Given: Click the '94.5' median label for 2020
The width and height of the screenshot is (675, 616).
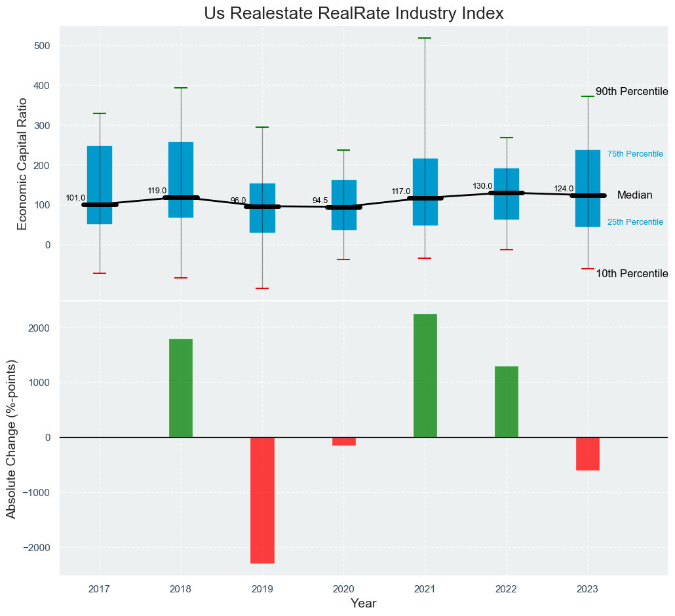Looking at the screenshot, I should tap(320, 201).
